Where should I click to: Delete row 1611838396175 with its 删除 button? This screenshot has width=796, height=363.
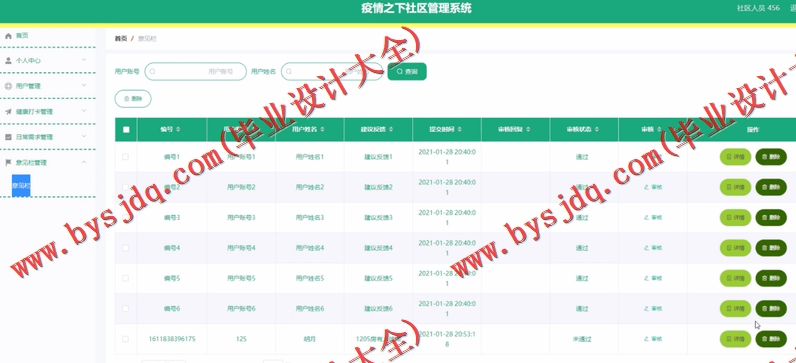(771, 339)
